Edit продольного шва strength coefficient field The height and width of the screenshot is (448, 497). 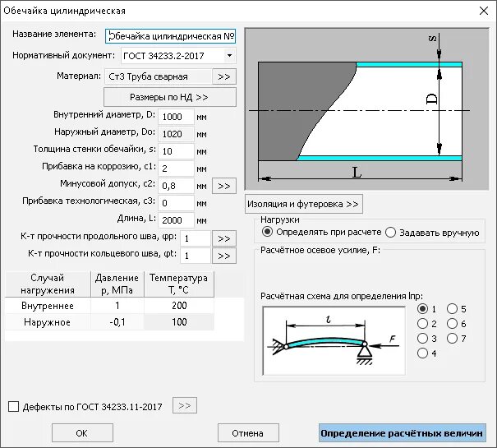tap(196, 238)
